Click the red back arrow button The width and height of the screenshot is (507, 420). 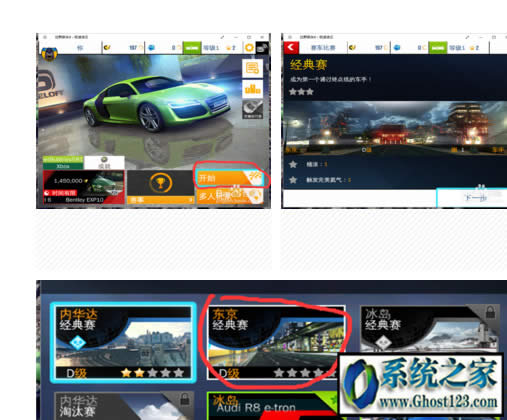tap(291, 48)
